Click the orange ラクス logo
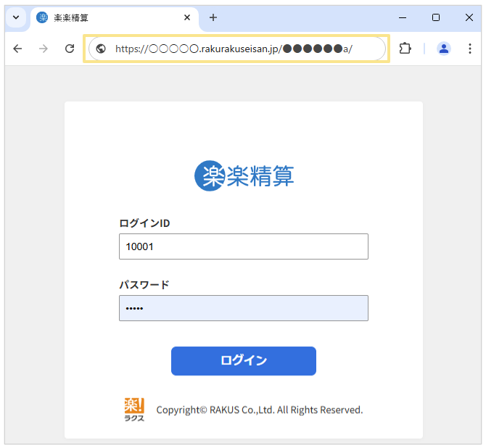This screenshot has width=486, height=448. point(134,410)
